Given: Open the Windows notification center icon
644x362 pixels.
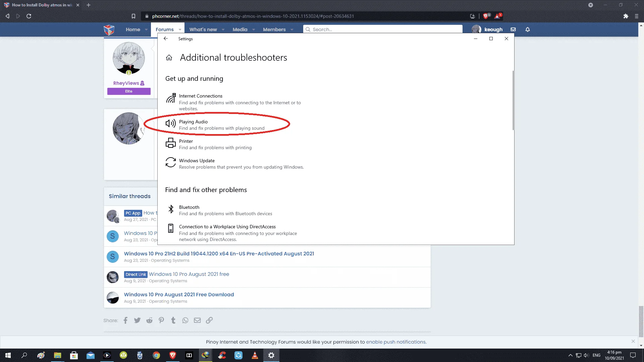Looking at the screenshot, I should pos(633,355).
